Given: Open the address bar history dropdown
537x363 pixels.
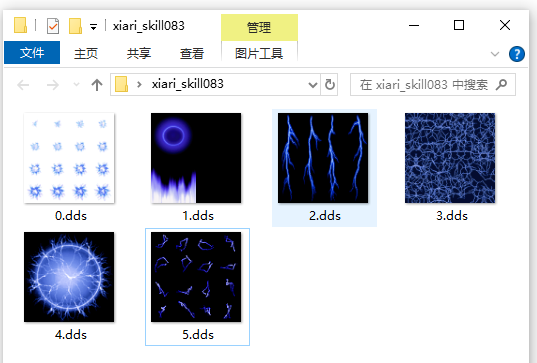Looking at the screenshot, I should tap(312, 85).
